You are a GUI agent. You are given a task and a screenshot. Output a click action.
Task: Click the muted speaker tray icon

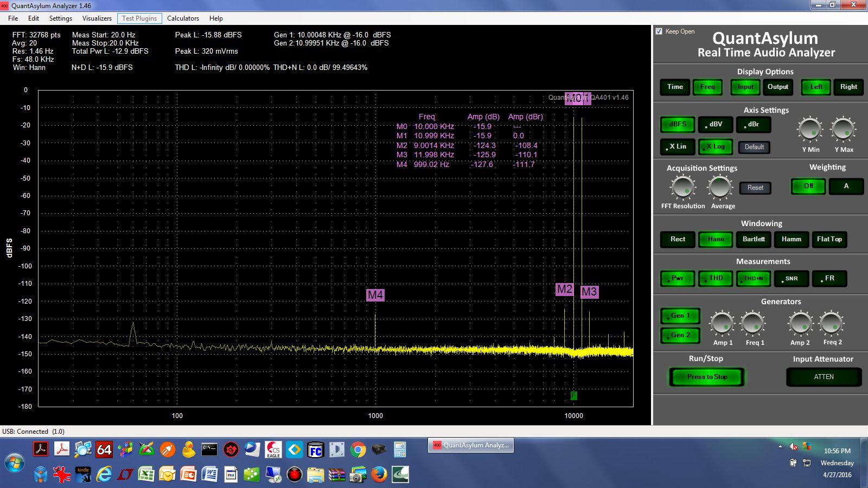tap(794, 447)
